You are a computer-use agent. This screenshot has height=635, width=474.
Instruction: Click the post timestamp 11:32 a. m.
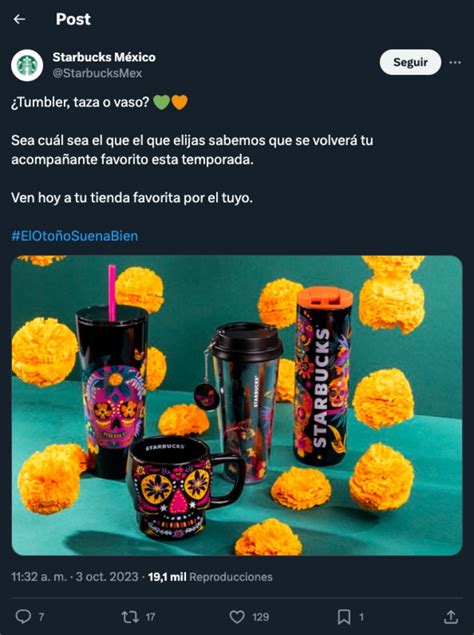pyautogui.click(x=39, y=577)
